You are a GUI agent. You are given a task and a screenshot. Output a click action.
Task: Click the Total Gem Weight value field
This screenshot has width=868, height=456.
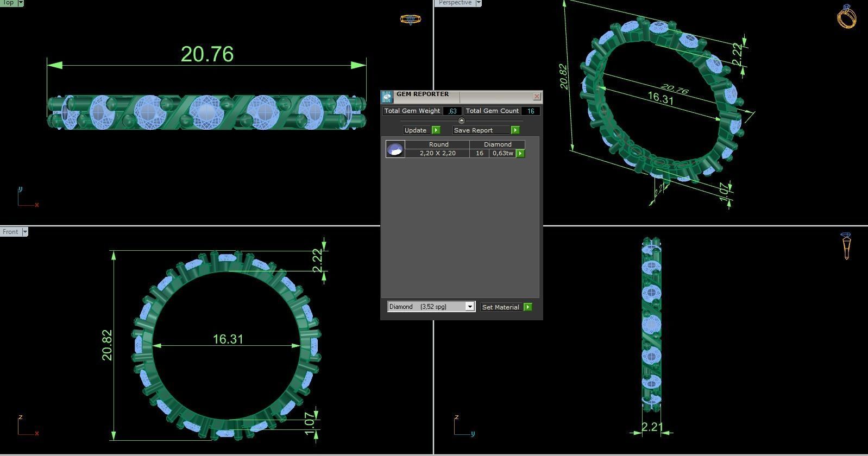(452, 111)
